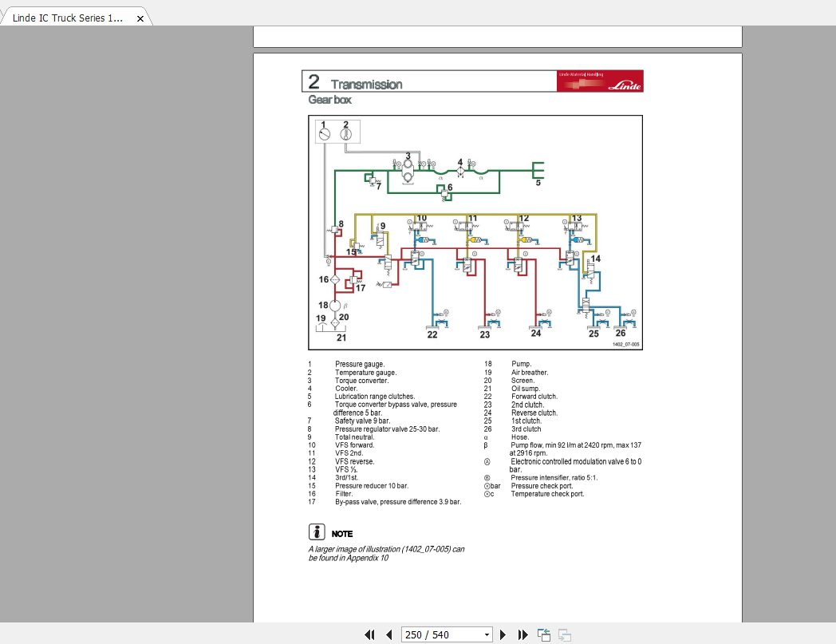Click the gear box hydraulic diagram image
This screenshot has height=644, width=836.
(475, 233)
